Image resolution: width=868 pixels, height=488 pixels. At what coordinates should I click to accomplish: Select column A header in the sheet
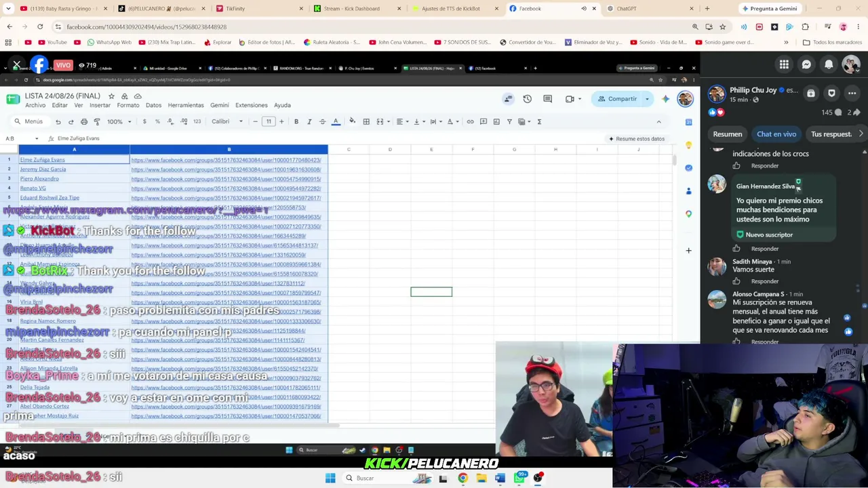coord(74,149)
